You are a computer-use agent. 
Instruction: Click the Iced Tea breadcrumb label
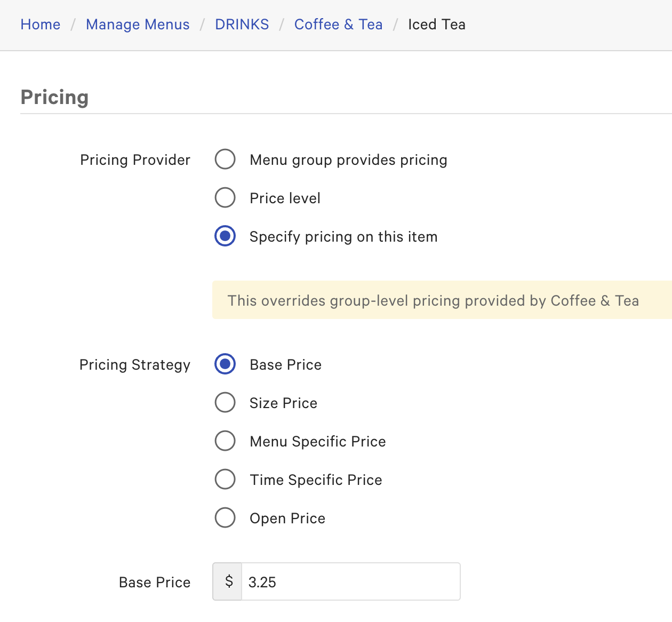pyautogui.click(x=436, y=25)
